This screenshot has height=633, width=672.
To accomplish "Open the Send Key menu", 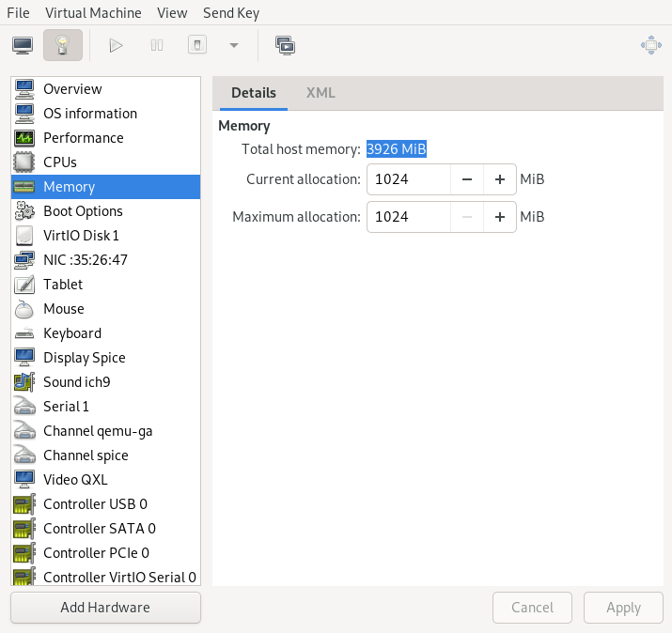I will [x=231, y=13].
